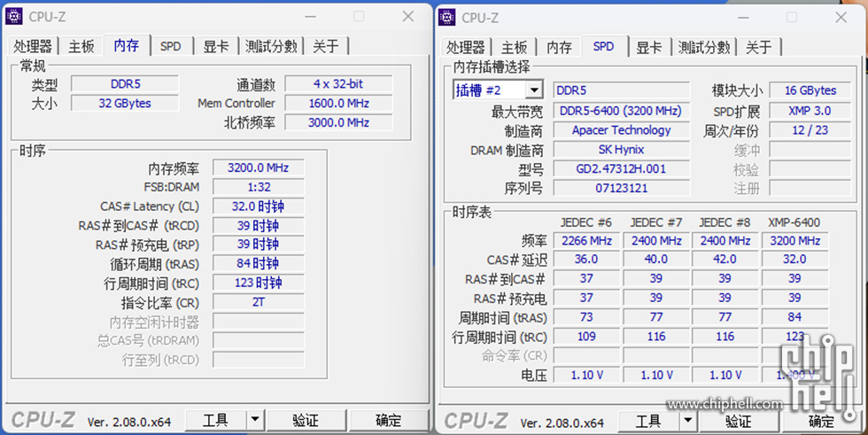This screenshot has width=868, height=435.
Task: Click 验证 button in left CPU-Z window
Action: [306, 421]
